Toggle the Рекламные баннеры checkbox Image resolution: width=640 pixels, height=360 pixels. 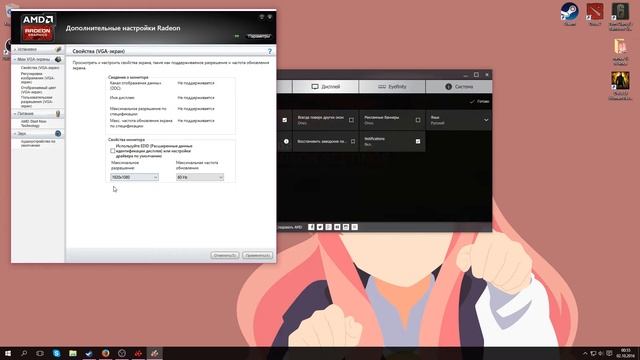[x=418, y=120]
